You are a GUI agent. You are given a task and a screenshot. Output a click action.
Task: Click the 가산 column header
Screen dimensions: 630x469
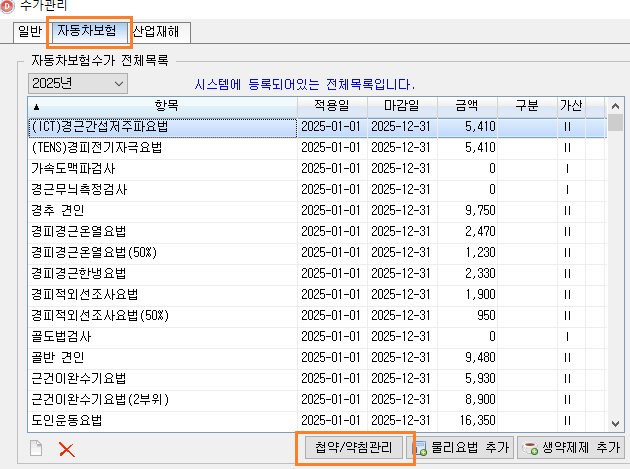[570, 106]
